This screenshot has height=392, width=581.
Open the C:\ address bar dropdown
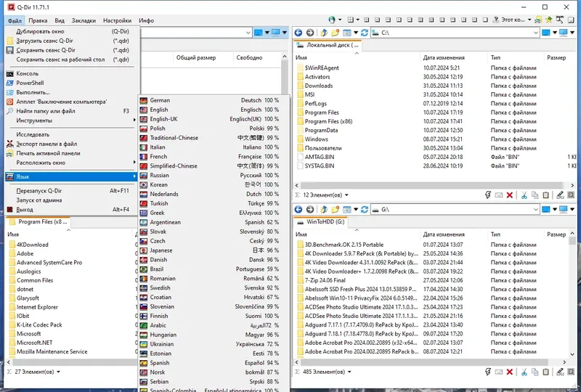click(536, 33)
